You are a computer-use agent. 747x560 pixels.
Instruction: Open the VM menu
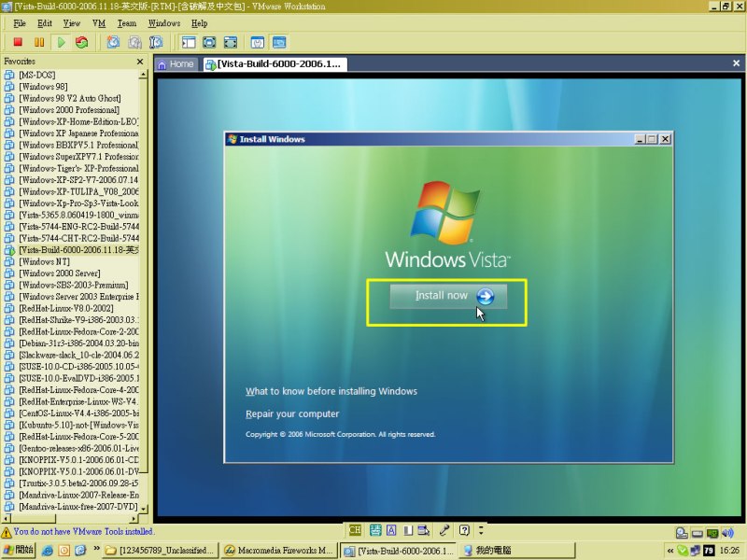(x=99, y=23)
